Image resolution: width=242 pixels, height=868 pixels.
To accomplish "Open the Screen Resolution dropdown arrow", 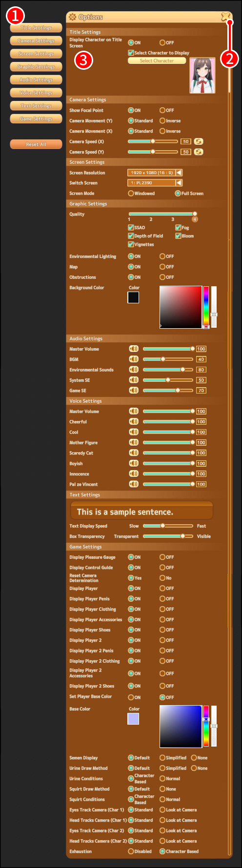I will tap(179, 173).
